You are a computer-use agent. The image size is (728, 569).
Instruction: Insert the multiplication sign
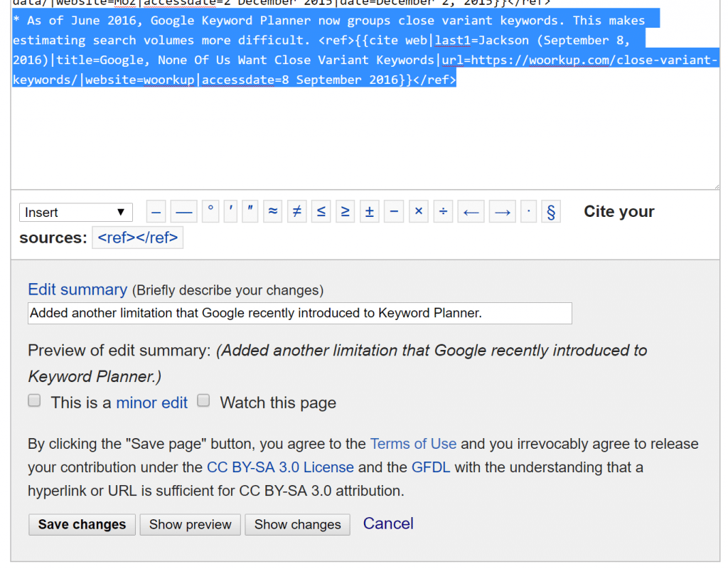click(418, 211)
